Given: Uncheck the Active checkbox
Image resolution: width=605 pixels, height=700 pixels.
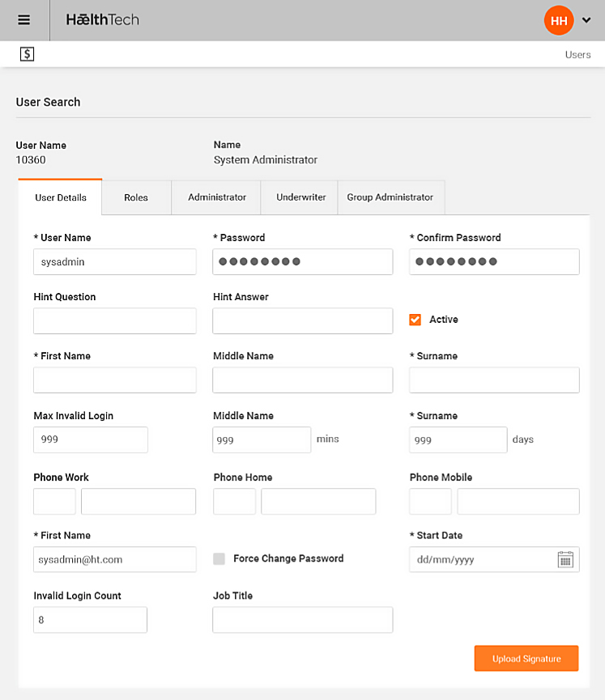Looking at the screenshot, I should click(x=415, y=320).
